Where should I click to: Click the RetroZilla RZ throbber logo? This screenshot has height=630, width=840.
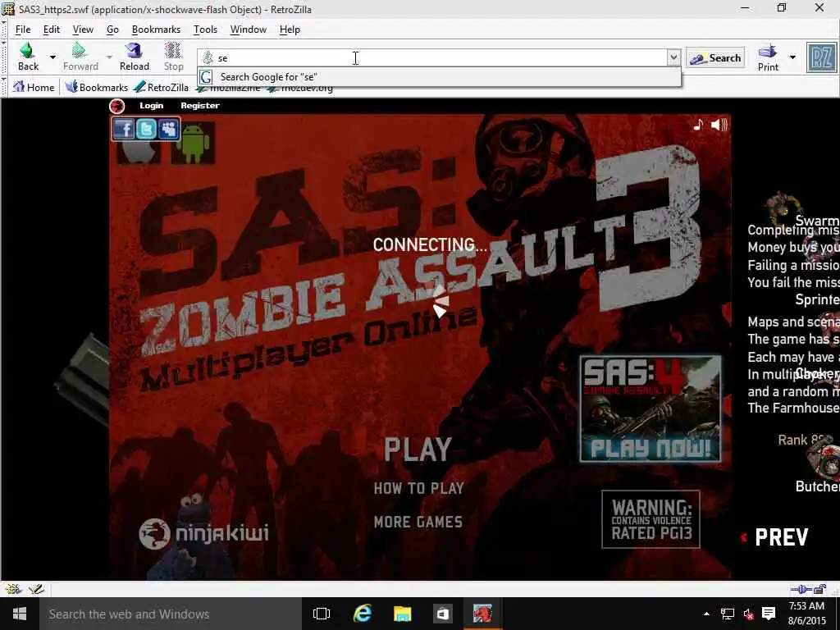(x=822, y=58)
